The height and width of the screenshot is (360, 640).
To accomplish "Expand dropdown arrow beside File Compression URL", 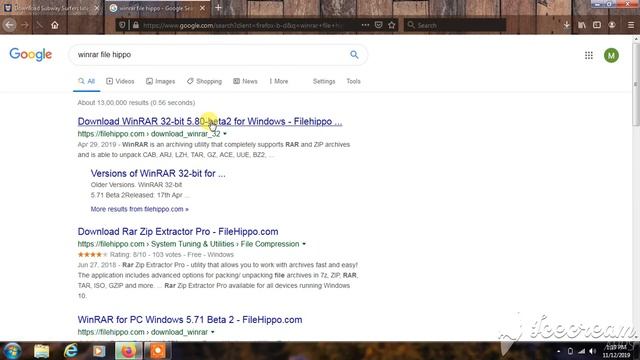I will click(x=304, y=244).
